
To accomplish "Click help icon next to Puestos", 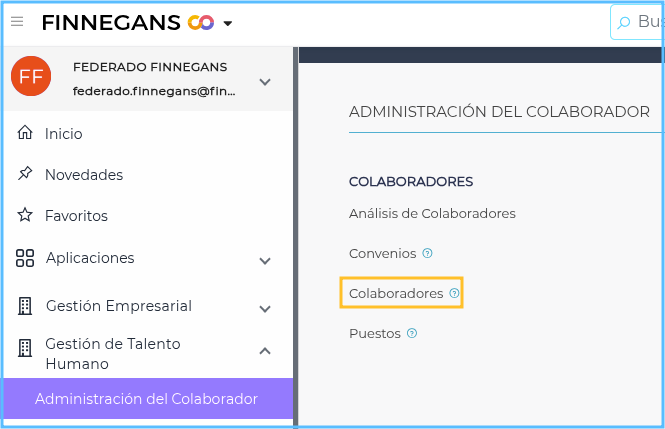I will pyautogui.click(x=412, y=334).
